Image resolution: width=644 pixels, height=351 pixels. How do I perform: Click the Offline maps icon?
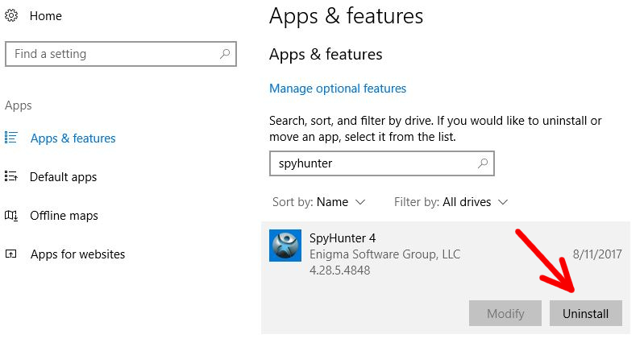pyautogui.click(x=11, y=215)
